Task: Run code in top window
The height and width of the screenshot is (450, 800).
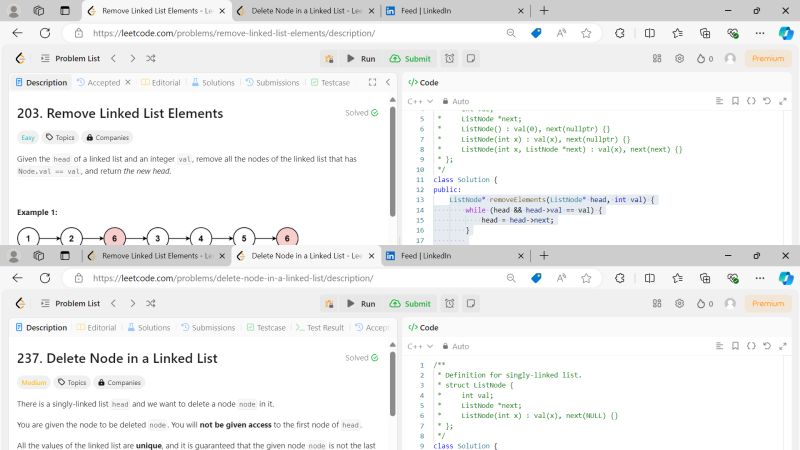Action: (361, 59)
